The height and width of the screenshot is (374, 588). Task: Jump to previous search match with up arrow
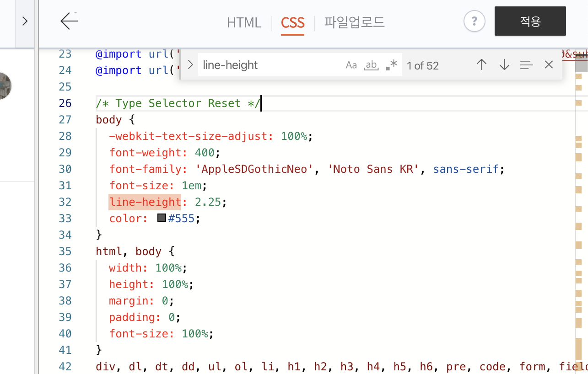[481, 65]
